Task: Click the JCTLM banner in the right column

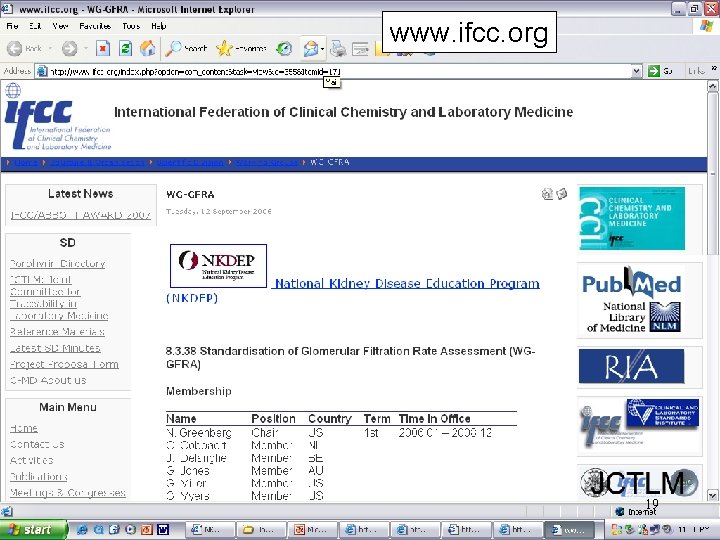Action: pos(640,483)
